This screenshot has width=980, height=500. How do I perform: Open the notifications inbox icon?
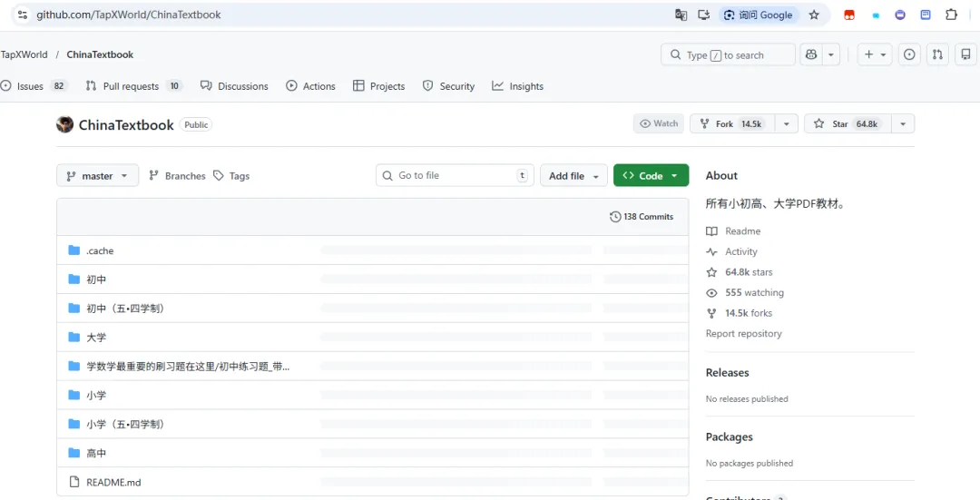[965, 55]
